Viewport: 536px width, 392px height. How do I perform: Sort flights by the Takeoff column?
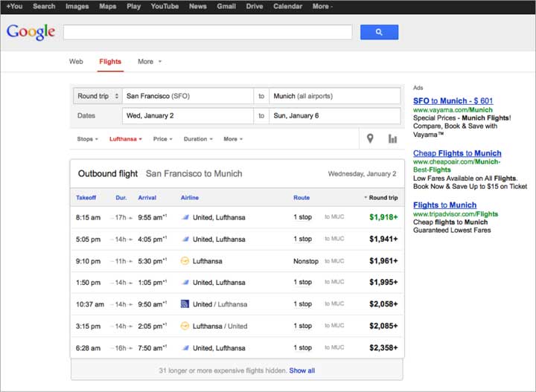tap(86, 198)
